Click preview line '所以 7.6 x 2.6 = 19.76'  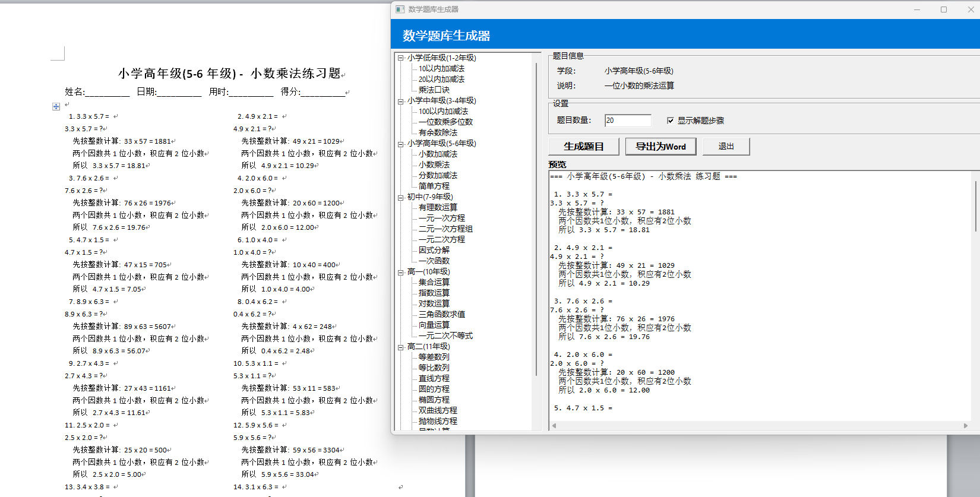coord(604,337)
